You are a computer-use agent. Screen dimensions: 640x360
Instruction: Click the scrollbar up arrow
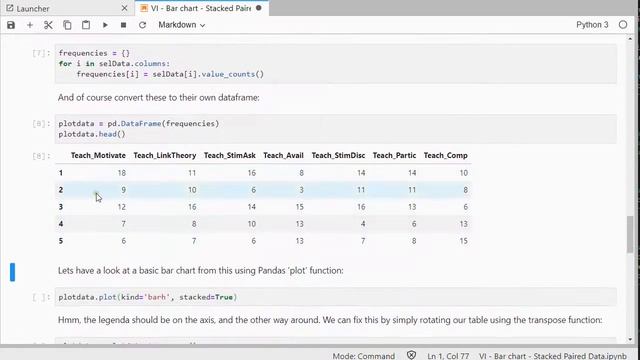tap(630, 39)
